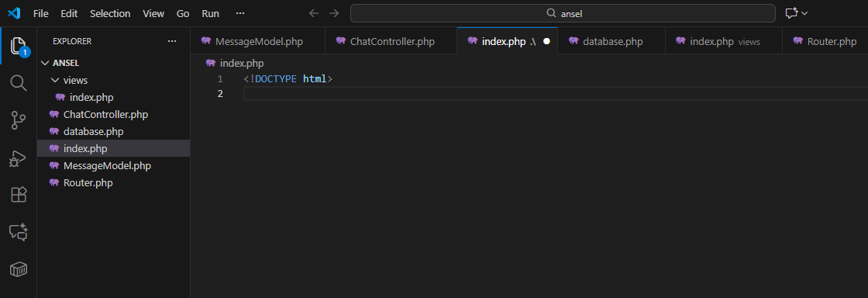Open the Containers view icon

click(x=19, y=269)
